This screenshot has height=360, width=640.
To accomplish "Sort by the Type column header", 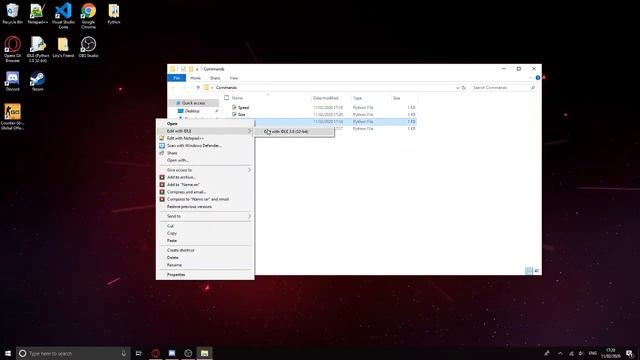I will click(x=358, y=98).
